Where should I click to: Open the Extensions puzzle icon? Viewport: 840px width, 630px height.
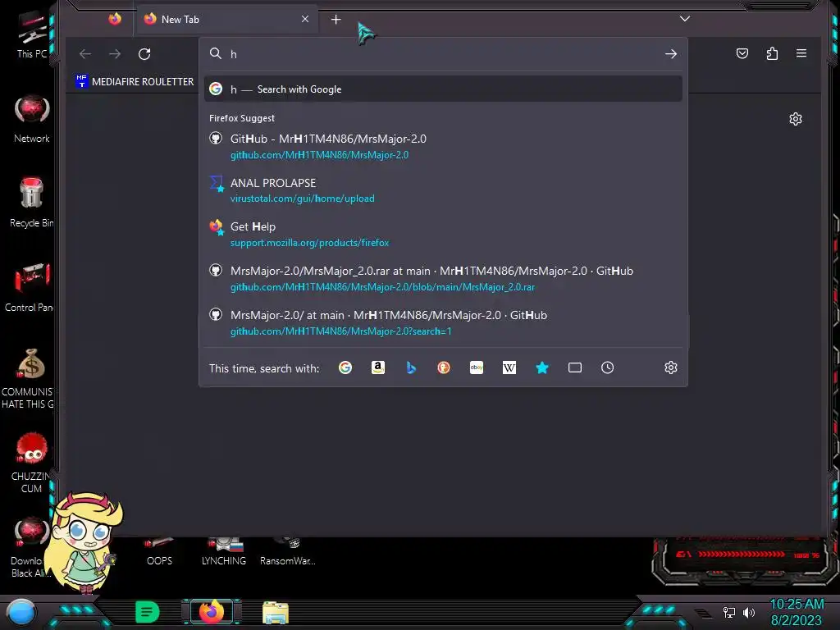coord(772,53)
